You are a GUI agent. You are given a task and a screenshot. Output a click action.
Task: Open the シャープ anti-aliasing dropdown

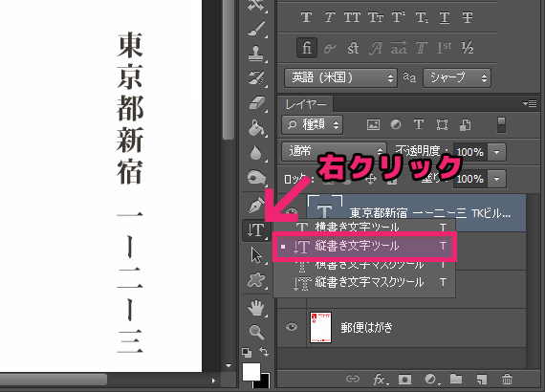(x=457, y=77)
